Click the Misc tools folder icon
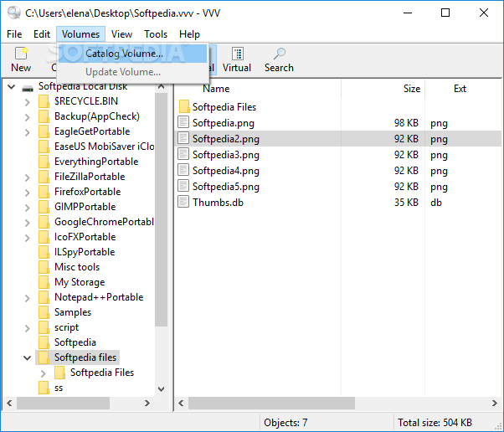Screen dimensions: 504x432 tap(44, 267)
